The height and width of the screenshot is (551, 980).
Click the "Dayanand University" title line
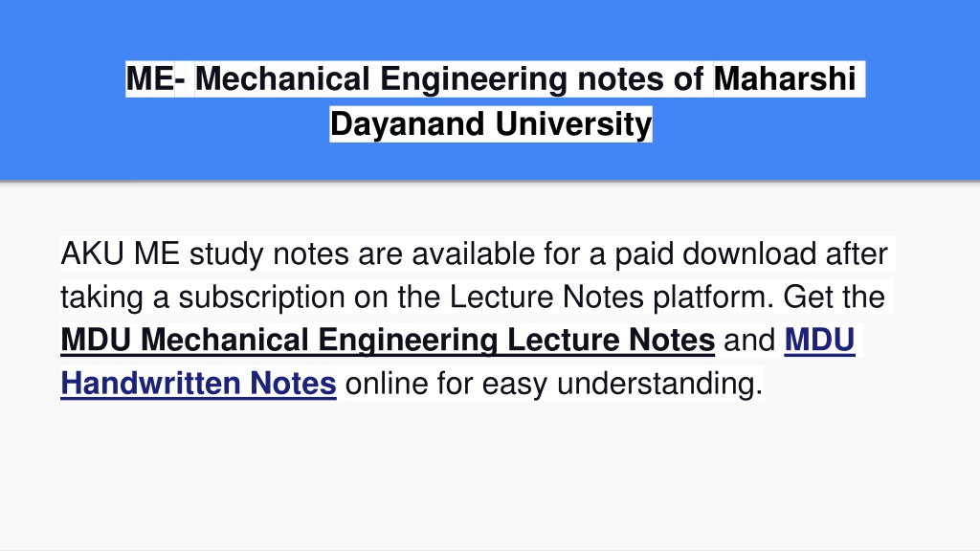(491, 123)
